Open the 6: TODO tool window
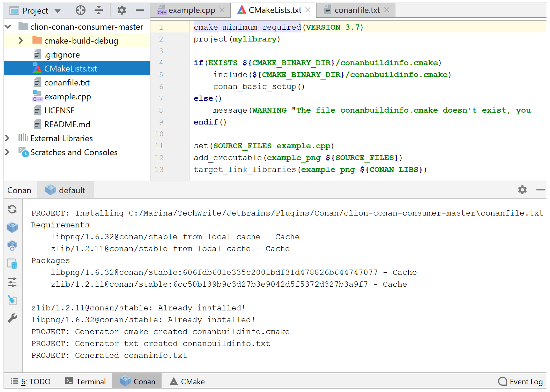Screen dimensions: 550x392 (31, 382)
